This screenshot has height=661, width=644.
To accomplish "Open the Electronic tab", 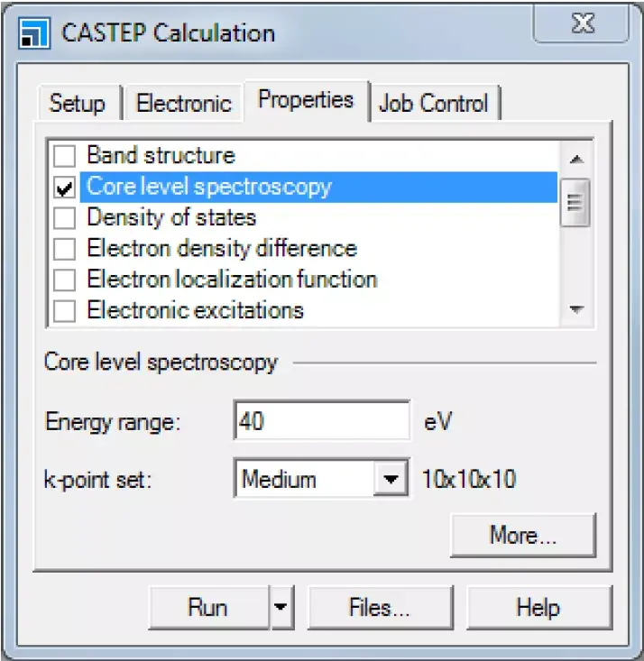I will tap(183, 103).
